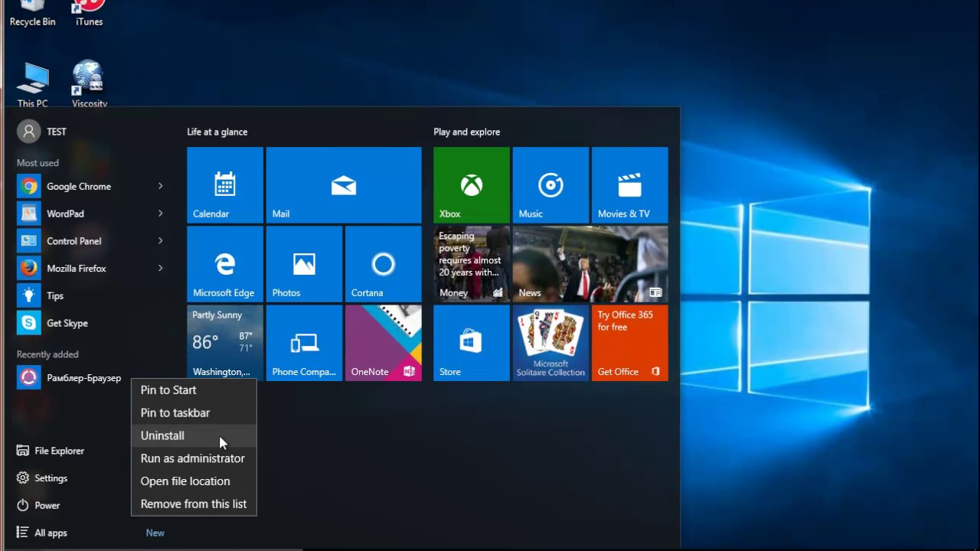Click the Recently added label
The height and width of the screenshot is (551, 980).
coord(47,354)
